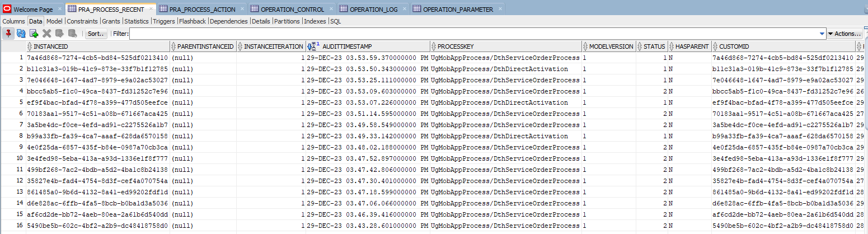
Task: Open the Dependencies sub-tab
Action: pos(229,21)
